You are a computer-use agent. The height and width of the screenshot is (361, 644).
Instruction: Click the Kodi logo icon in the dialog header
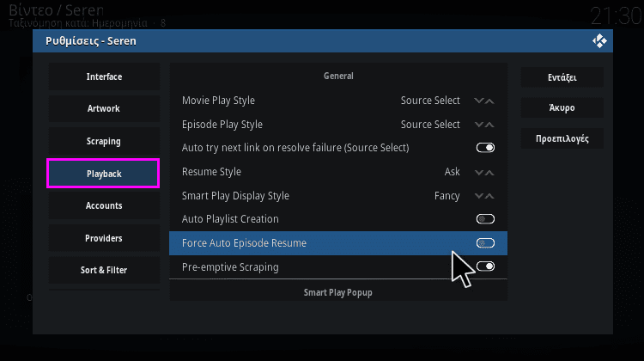coord(599,40)
